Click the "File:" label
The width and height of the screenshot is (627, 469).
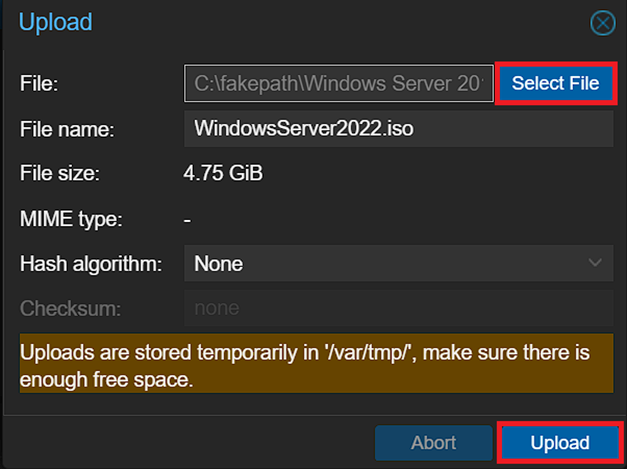tap(40, 84)
